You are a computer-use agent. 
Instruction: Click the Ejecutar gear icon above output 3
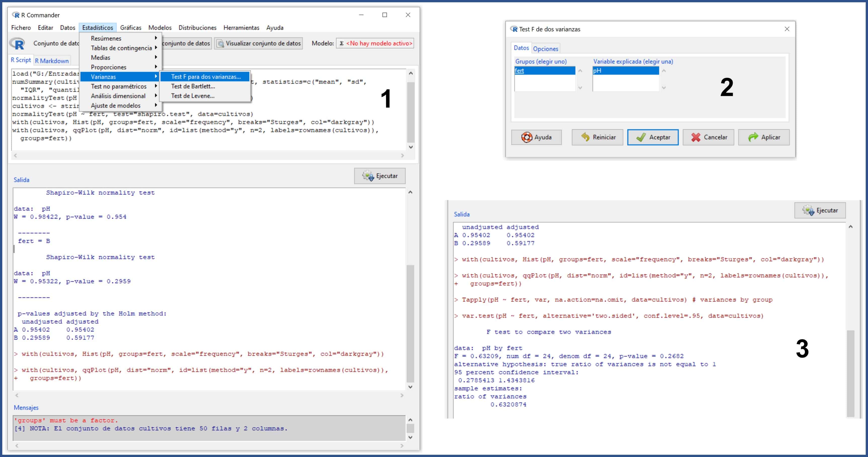808,210
